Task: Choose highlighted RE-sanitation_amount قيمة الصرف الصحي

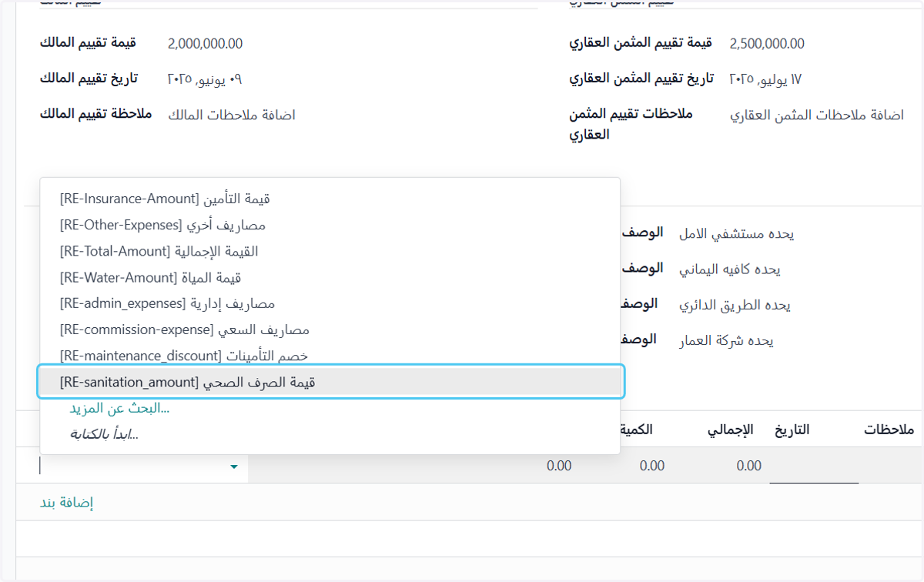Action: (330, 382)
